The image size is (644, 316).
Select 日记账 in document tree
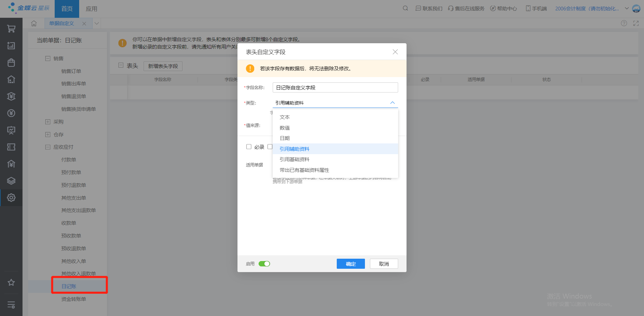(x=69, y=286)
